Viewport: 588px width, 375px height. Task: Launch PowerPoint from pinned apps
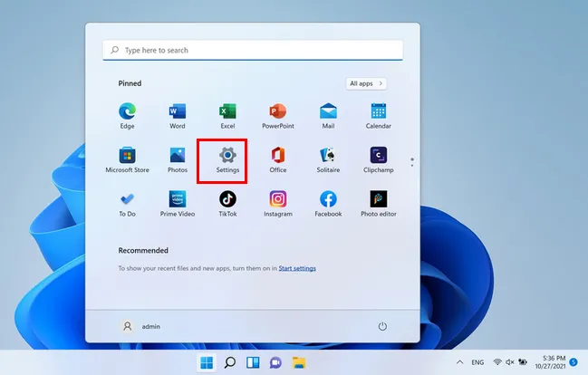[x=278, y=116]
